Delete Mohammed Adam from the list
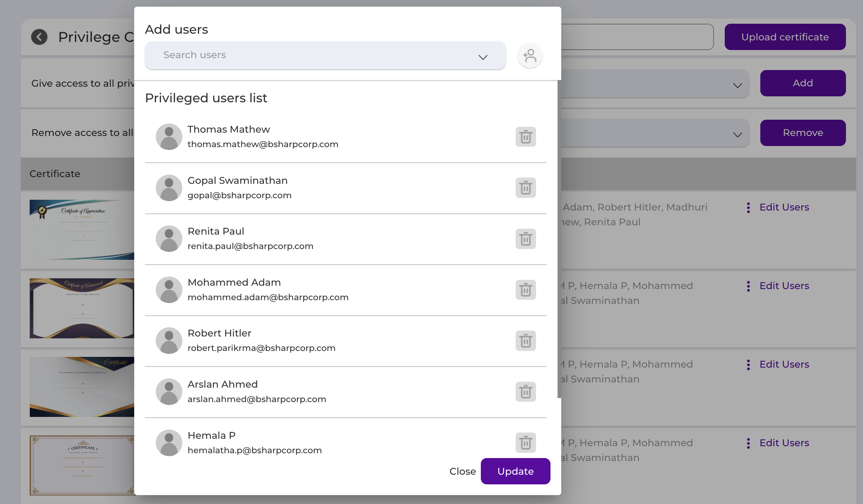 click(x=526, y=290)
